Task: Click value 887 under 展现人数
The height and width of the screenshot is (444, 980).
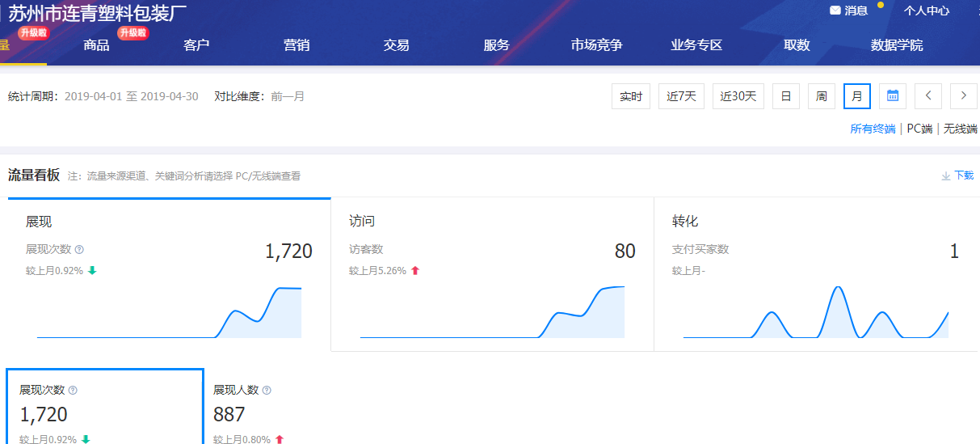Action: (229, 415)
